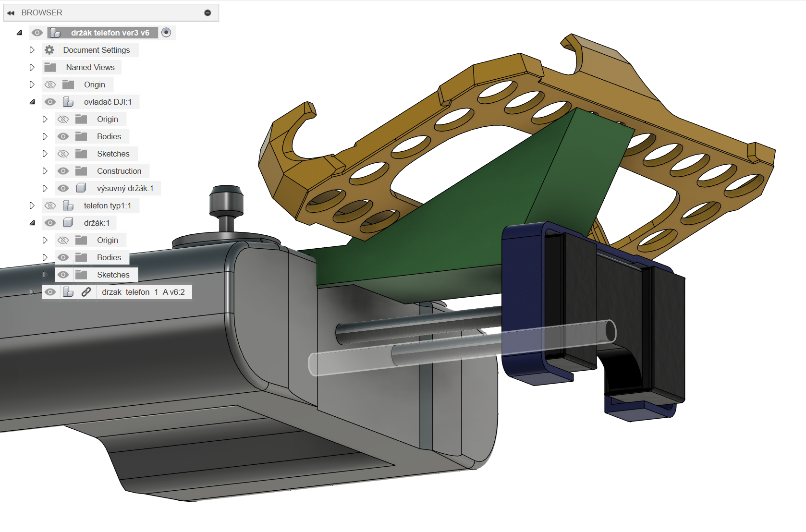This screenshot has height=532, width=806.
Task: Minimize the BROWSER panel using the minus icon
Action: click(208, 13)
